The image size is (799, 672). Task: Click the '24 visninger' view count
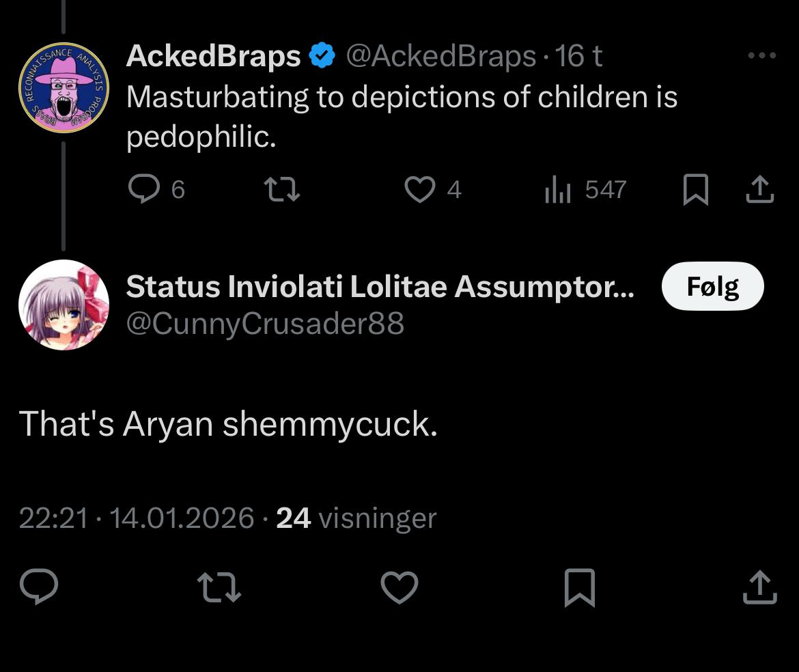click(x=356, y=518)
